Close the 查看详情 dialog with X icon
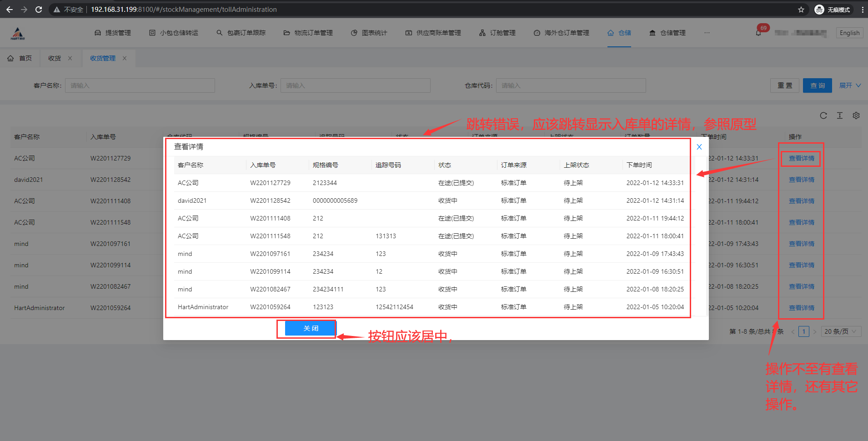Viewport: 868px width, 441px height. click(699, 147)
